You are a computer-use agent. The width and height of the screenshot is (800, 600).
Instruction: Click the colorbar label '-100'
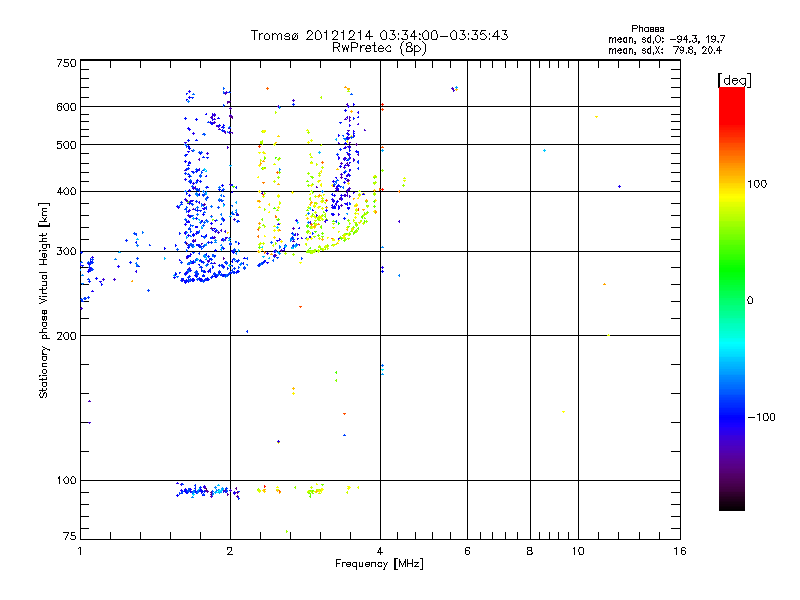click(x=761, y=417)
